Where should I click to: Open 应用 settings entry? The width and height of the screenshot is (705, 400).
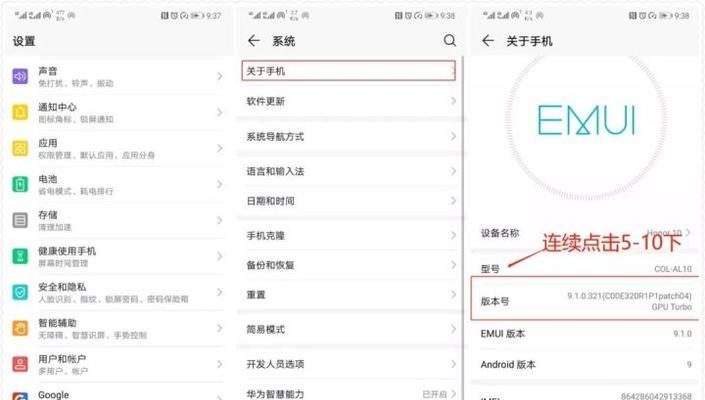[116, 148]
